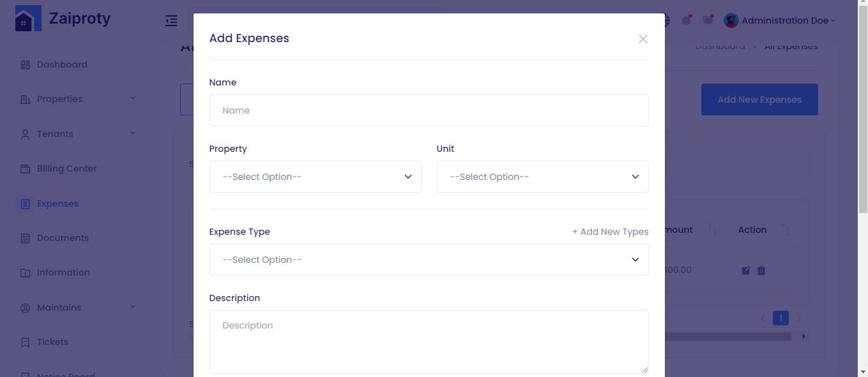Click into the Name input field
868x377 pixels.
429,110
